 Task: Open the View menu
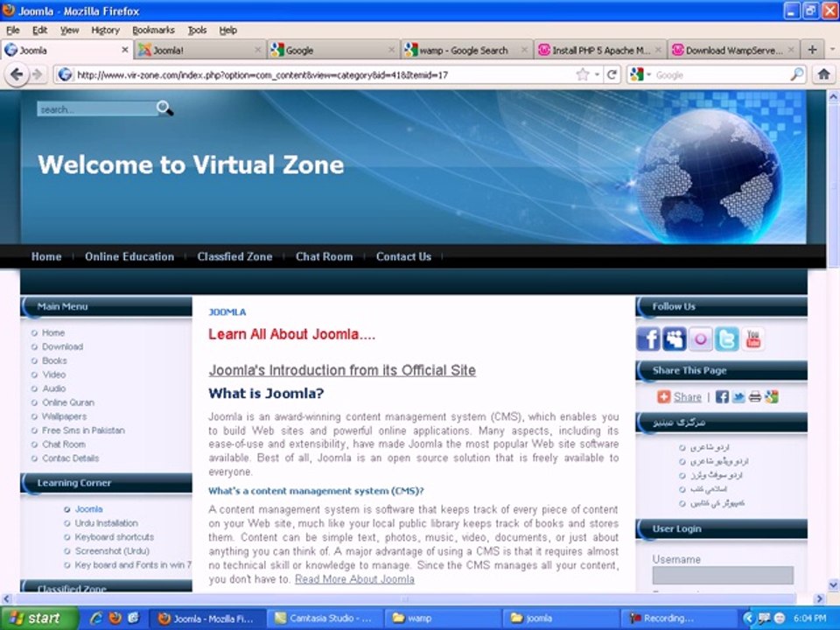pyautogui.click(x=69, y=30)
